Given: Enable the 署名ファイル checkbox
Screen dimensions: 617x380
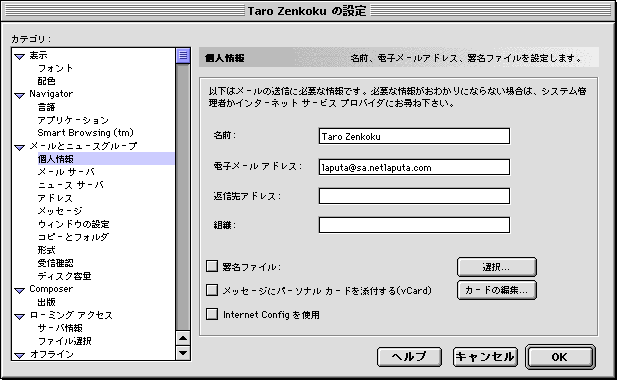Looking at the screenshot, I should coord(212,266).
